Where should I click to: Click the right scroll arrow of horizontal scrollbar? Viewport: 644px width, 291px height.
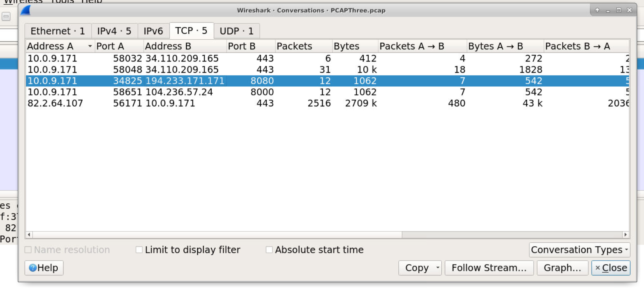pyautogui.click(x=625, y=235)
